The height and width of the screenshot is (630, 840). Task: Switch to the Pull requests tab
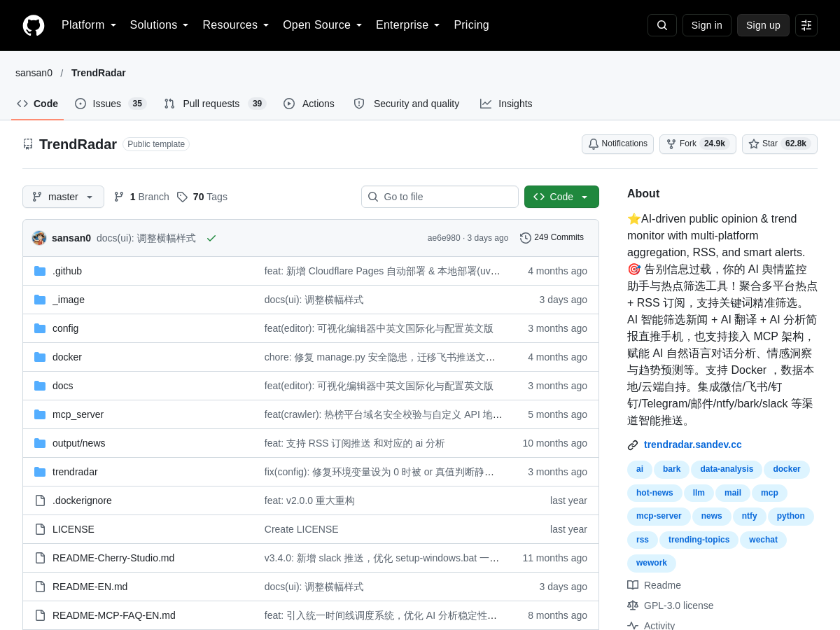[215, 104]
